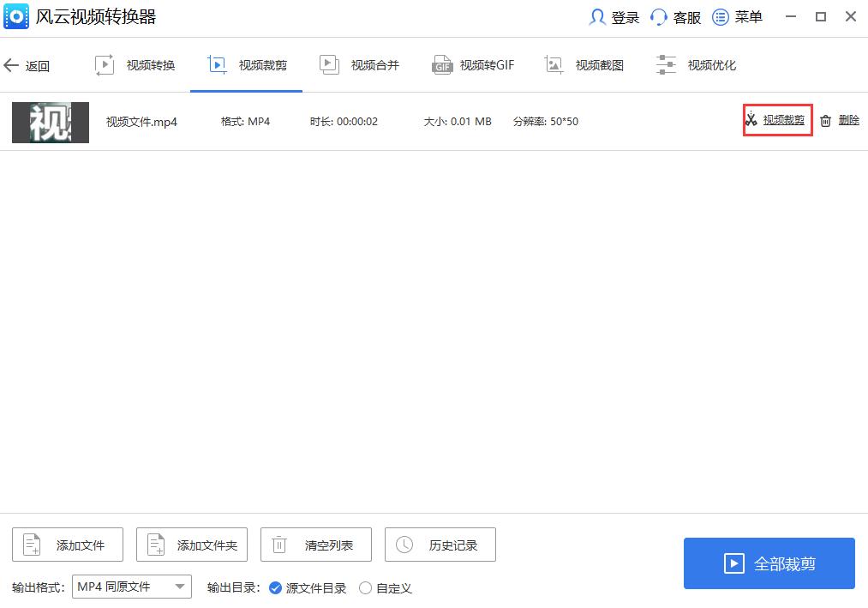Click the 全部裁剪 button

769,563
